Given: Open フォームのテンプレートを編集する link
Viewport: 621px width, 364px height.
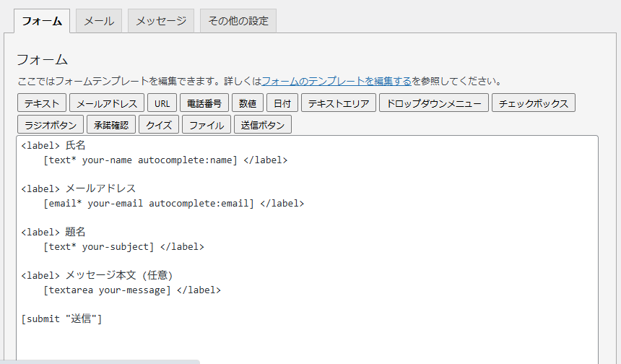Looking at the screenshot, I should [x=336, y=81].
